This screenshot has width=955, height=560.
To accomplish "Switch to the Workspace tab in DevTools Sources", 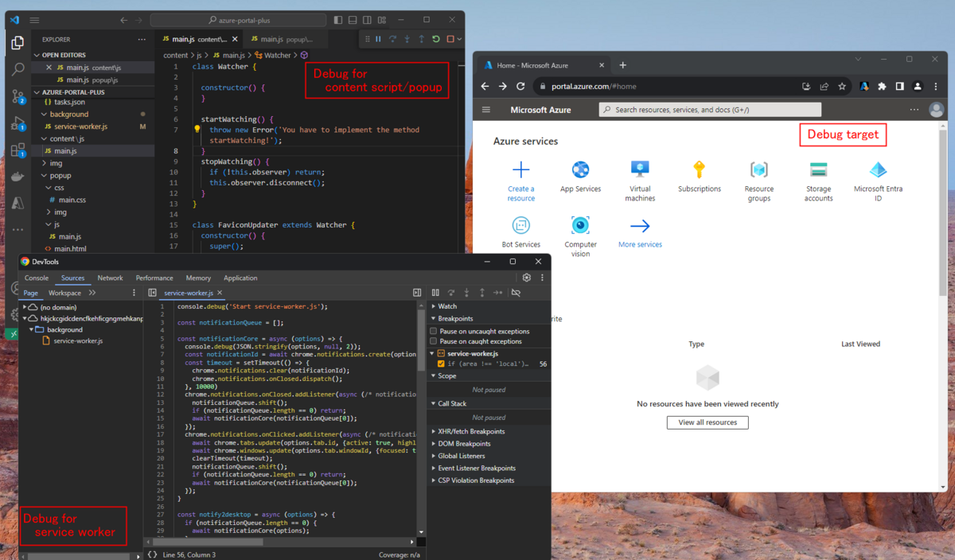I will [64, 293].
